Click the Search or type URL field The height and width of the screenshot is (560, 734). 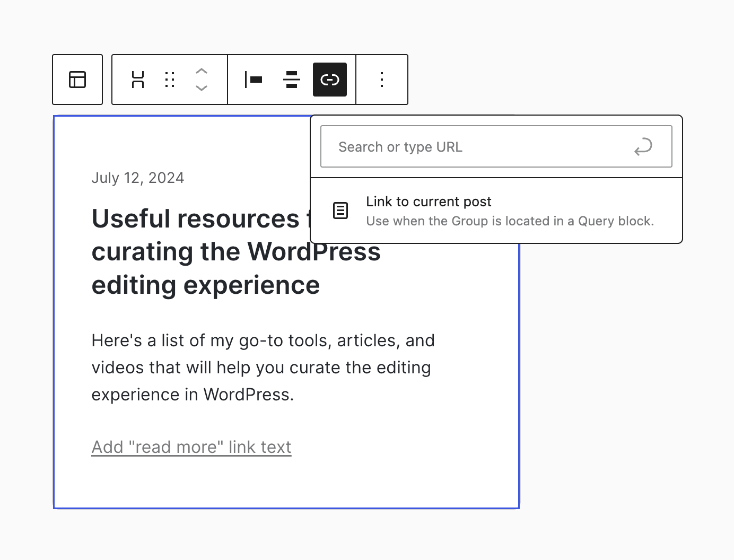pos(477,147)
